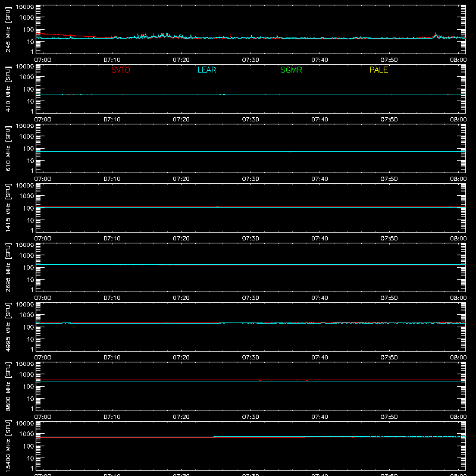The height and width of the screenshot is (476, 476).
Task: Click the 100 y-axis label on 610 MHz plot
Action: click(x=29, y=149)
